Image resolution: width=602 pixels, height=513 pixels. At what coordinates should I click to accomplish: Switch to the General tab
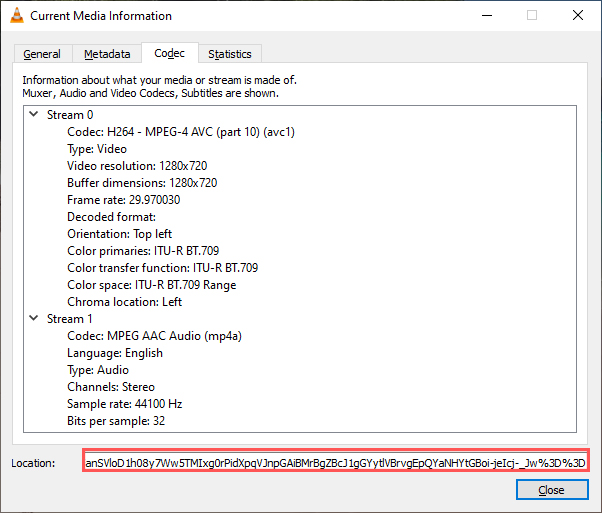click(x=42, y=54)
